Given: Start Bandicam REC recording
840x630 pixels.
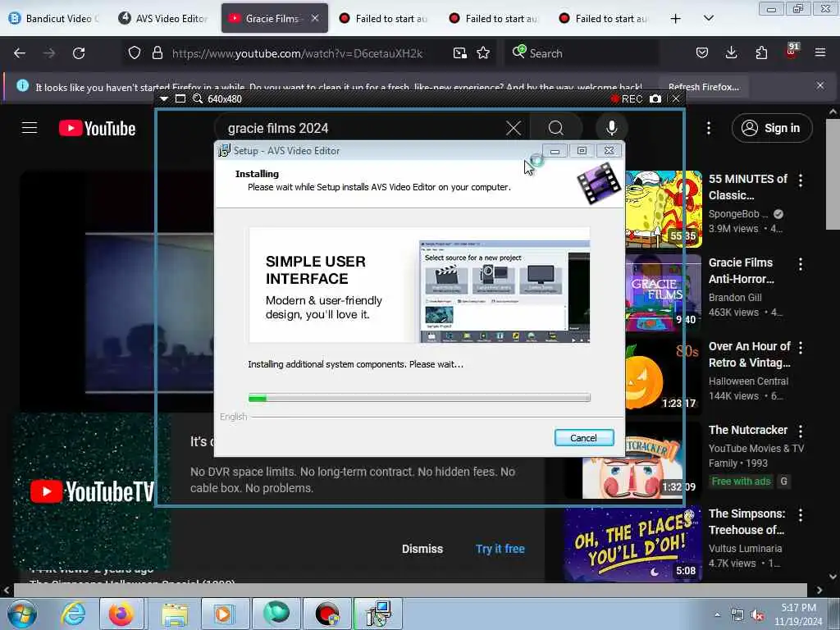Looking at the screenshot, I should pos(627,99).
